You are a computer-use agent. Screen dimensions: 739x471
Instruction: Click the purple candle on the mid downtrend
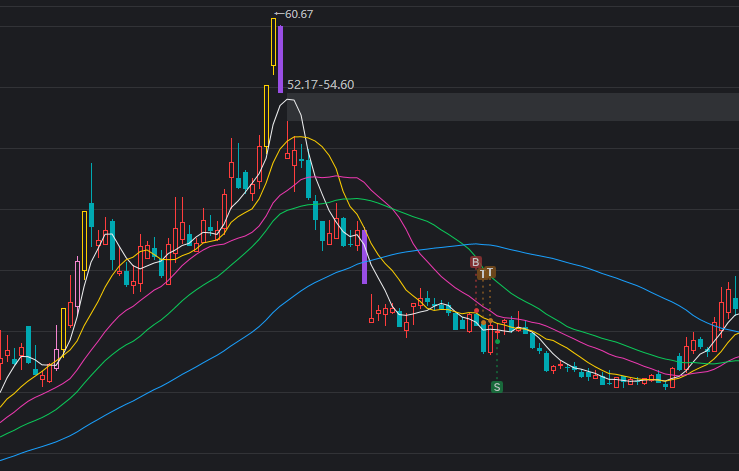(x=364, y=256)
